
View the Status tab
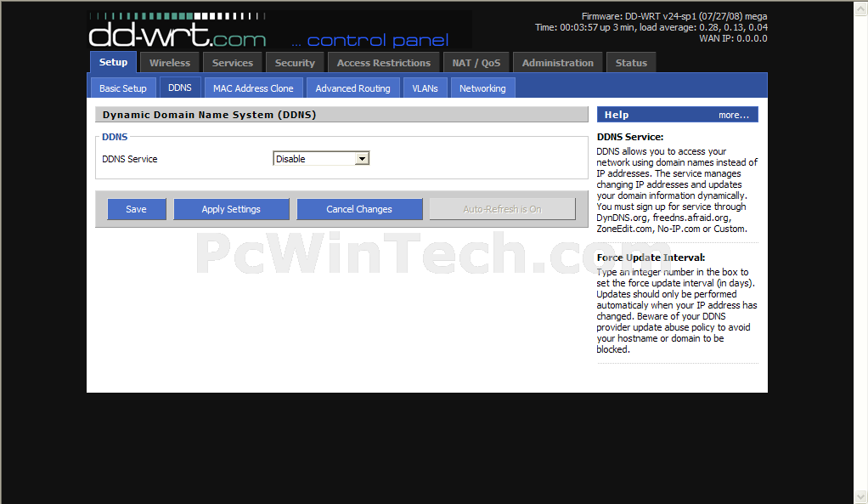click(631, 63)
